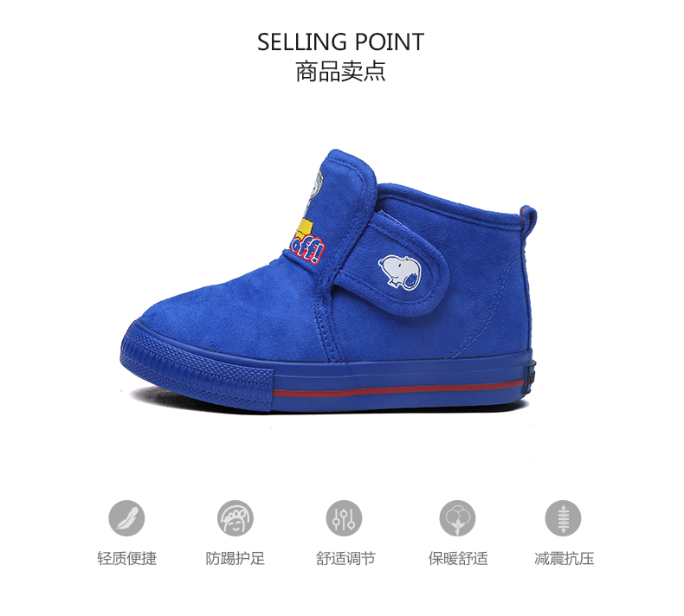
Task: Click the Snoopy logo on the shoe strap
Action: pyautogui.click(x=400, y=272)
